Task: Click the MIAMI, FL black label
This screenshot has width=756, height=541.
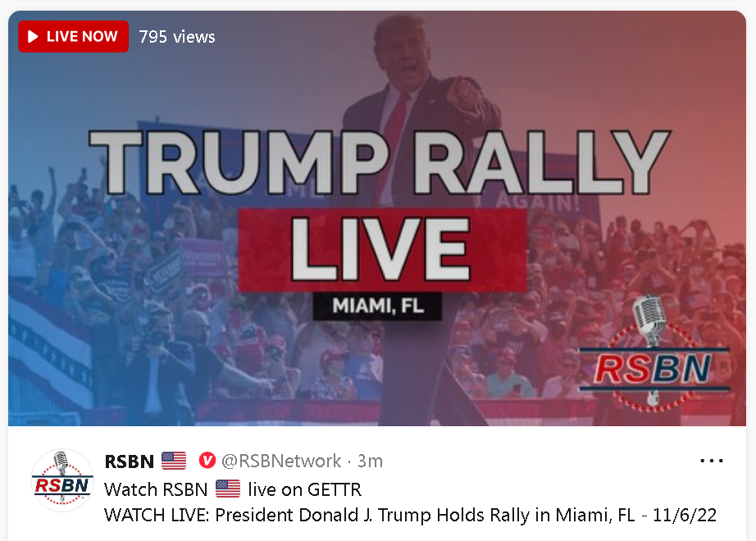Action: [x=377, y=306]
